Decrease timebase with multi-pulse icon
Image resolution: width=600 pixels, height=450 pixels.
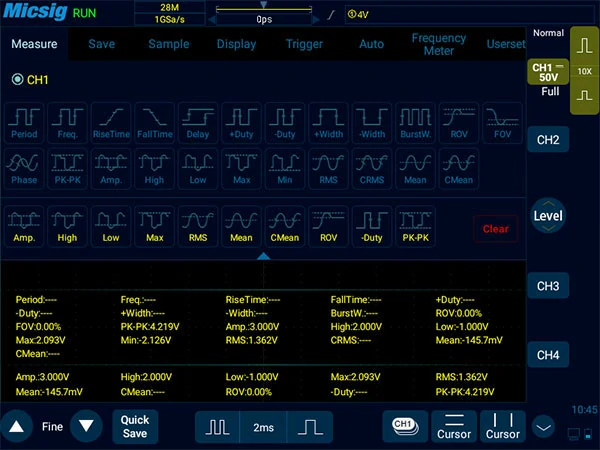[217, 427]
